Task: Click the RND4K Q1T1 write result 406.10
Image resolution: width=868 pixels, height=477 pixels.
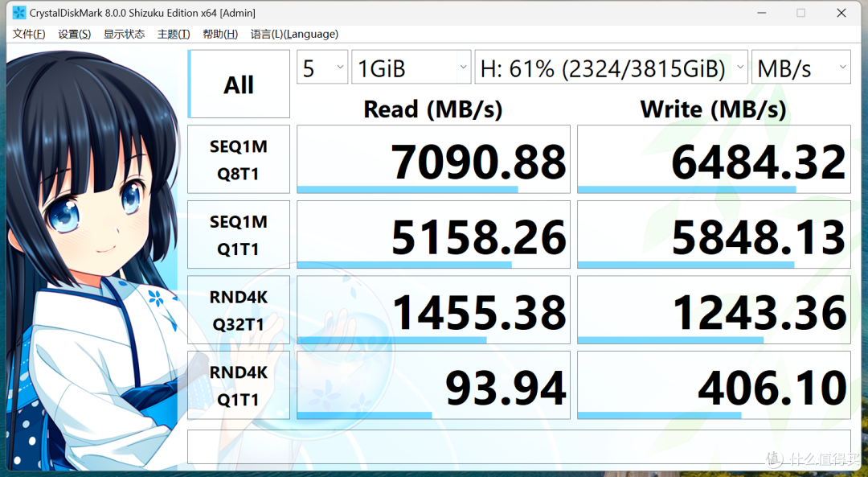Action: [x=773, y=387]
